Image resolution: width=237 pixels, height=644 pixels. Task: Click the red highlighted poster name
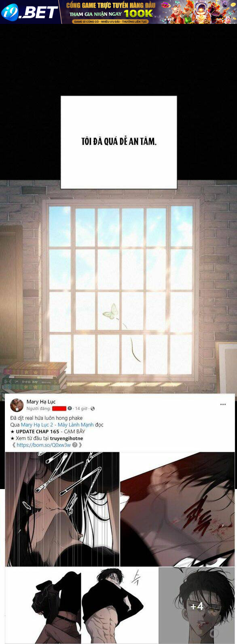pos(59,409)
